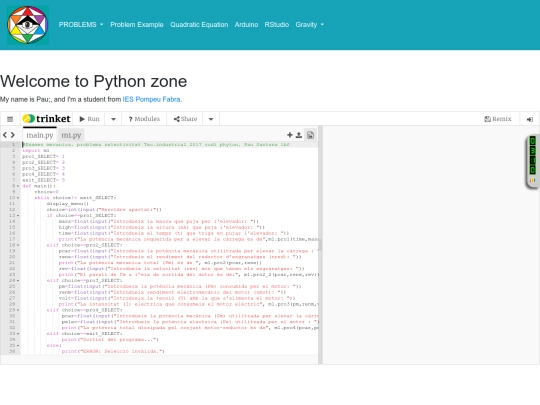
Task: Collapse the while loop fold at line 10
Action: pos(18,198)
